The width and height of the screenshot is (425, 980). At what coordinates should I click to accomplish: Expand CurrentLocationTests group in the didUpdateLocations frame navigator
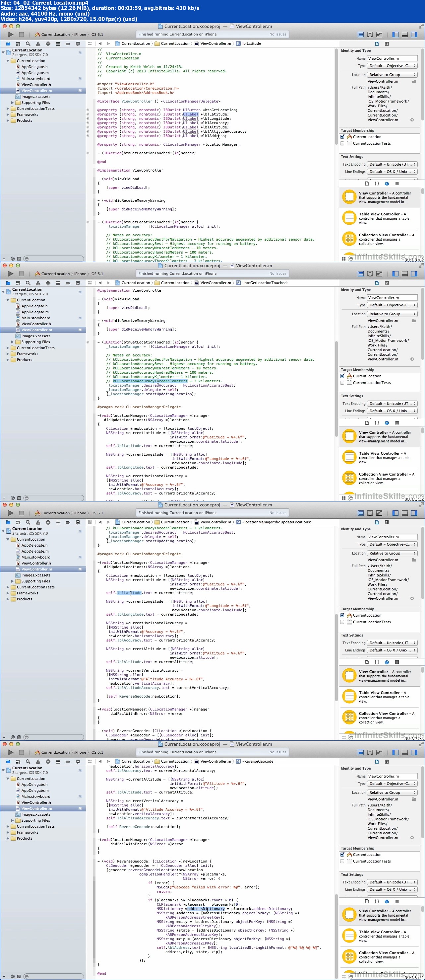coord(8,587)
